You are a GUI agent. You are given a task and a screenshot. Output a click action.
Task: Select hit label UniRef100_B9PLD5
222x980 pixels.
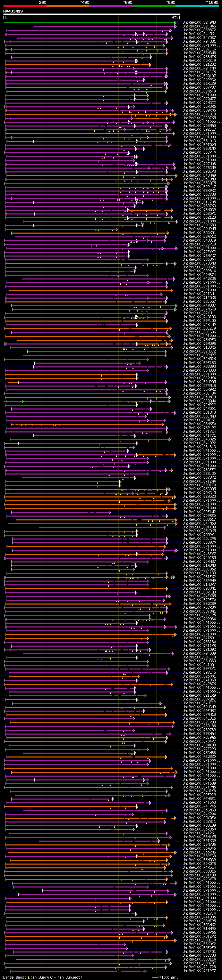199,321
